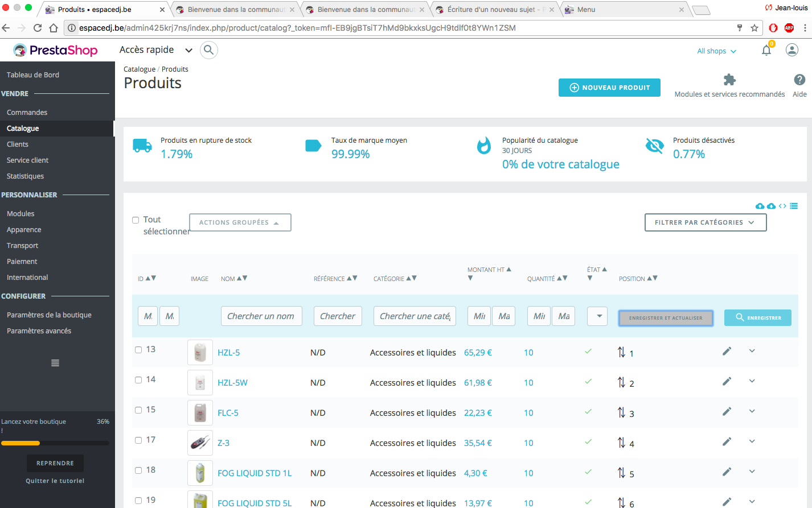Open the notifications bell
Image resolution: width=812 pixels, height=508 pixels.
click(x=766, y=50)
